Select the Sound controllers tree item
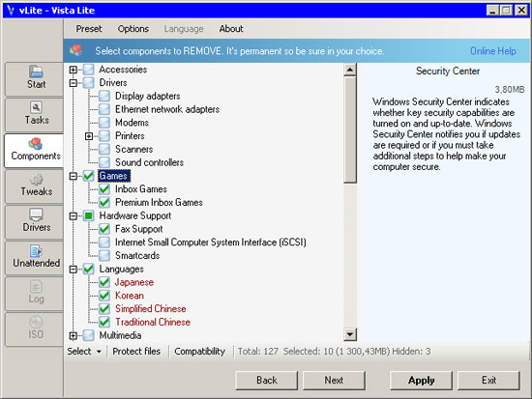This screenshot has width=532, height=399. [149, 162]
